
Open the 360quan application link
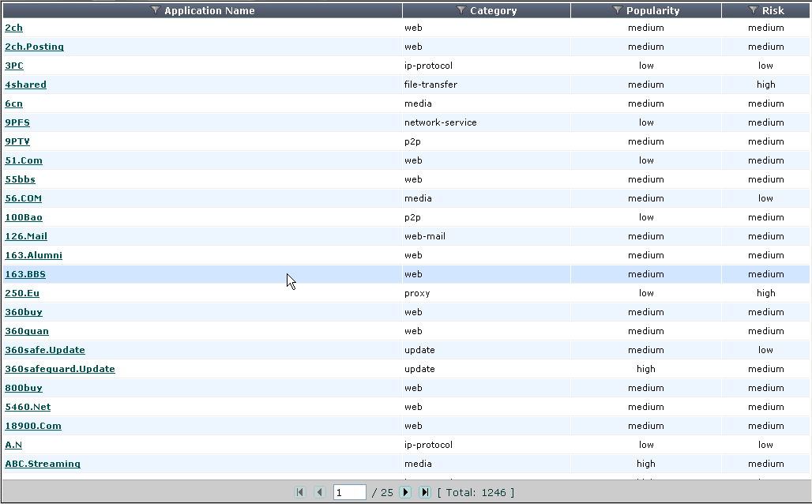point(27,331)
